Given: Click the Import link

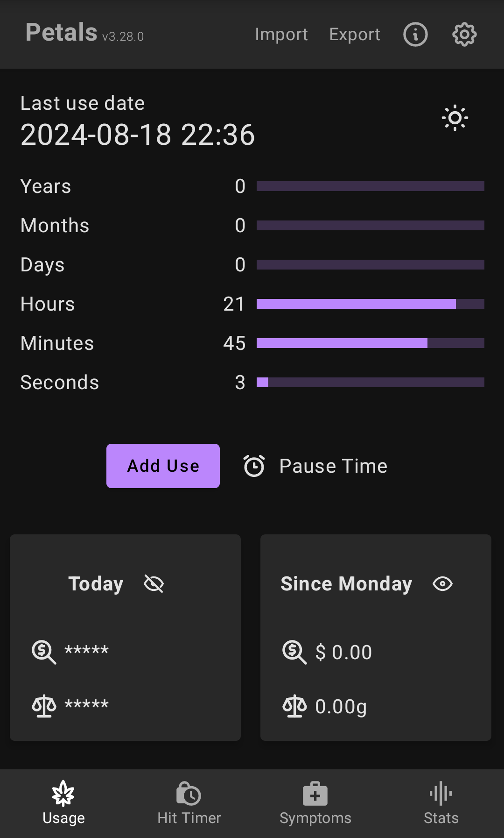Looking at the screenshot, I should pos(281,34).
